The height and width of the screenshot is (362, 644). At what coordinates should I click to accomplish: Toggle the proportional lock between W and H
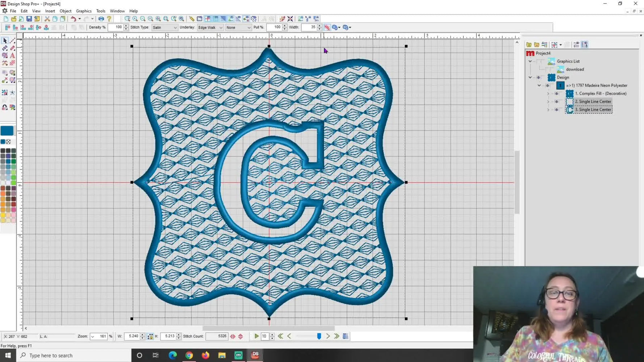click(150, 336)
